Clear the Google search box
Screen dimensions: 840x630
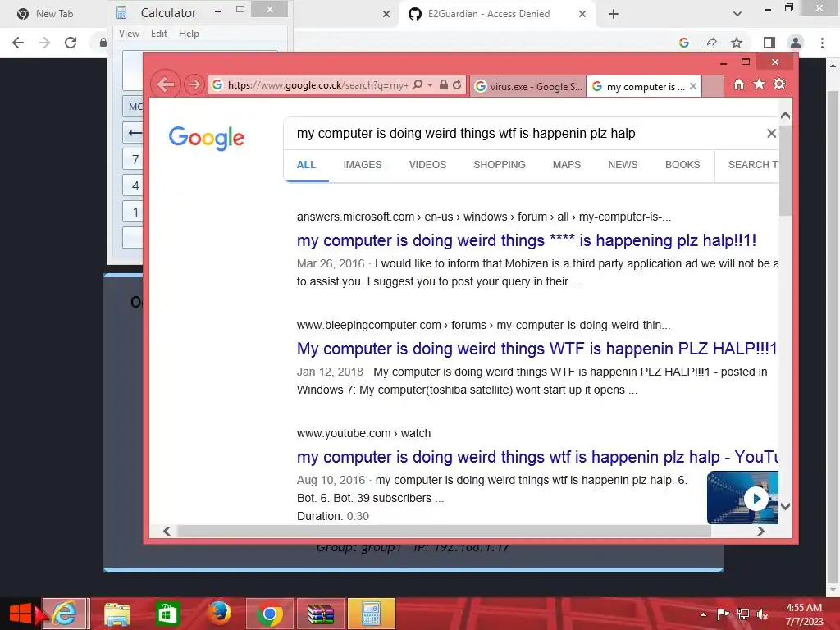click(771, 134)
